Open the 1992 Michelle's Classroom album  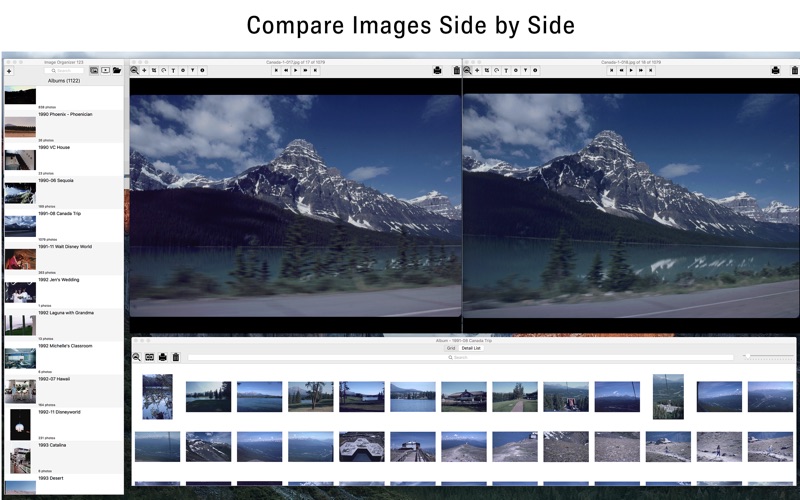(64, 359)
